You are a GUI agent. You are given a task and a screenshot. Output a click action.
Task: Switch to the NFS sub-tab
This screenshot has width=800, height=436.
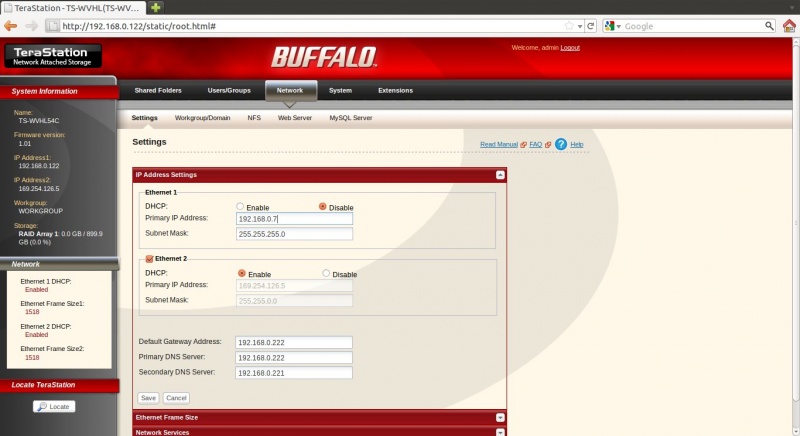(x=254, y=118)
